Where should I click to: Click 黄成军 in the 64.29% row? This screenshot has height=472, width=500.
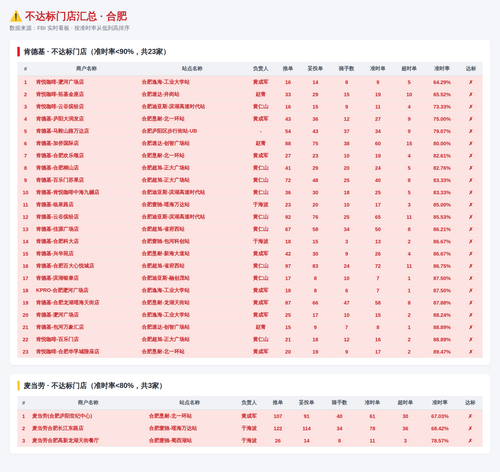(x=260, y=82)
